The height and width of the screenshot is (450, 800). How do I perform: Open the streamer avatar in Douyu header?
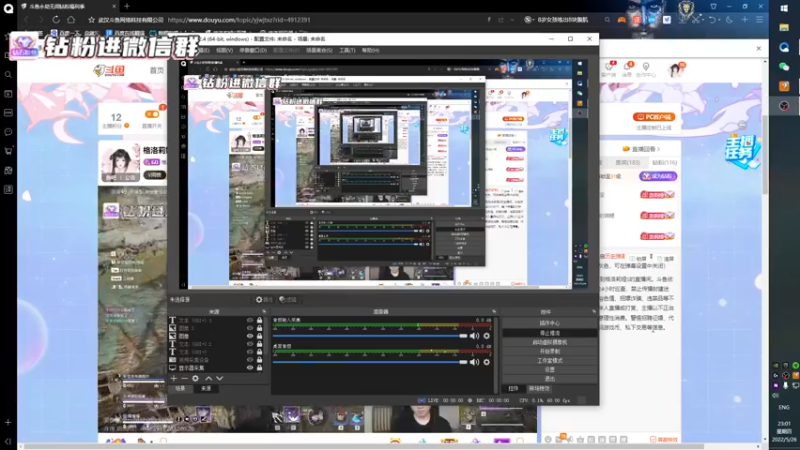676,69
